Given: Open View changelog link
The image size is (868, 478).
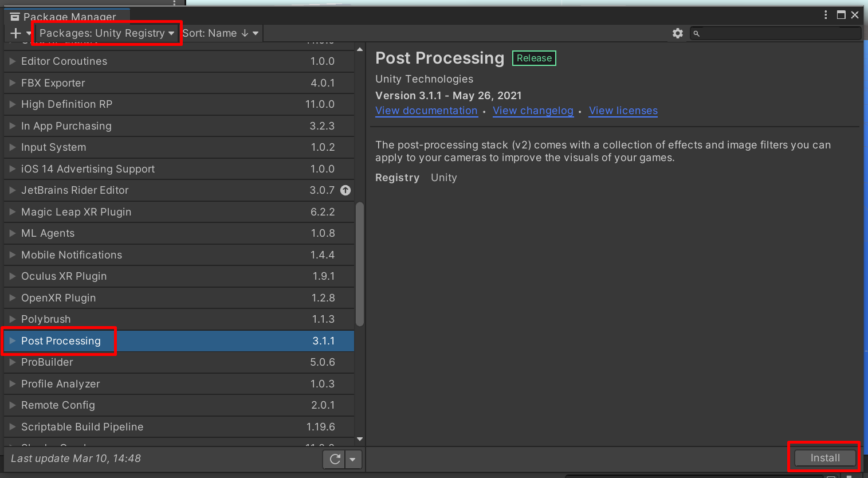Looking at the screenshot, I should 533,111.
